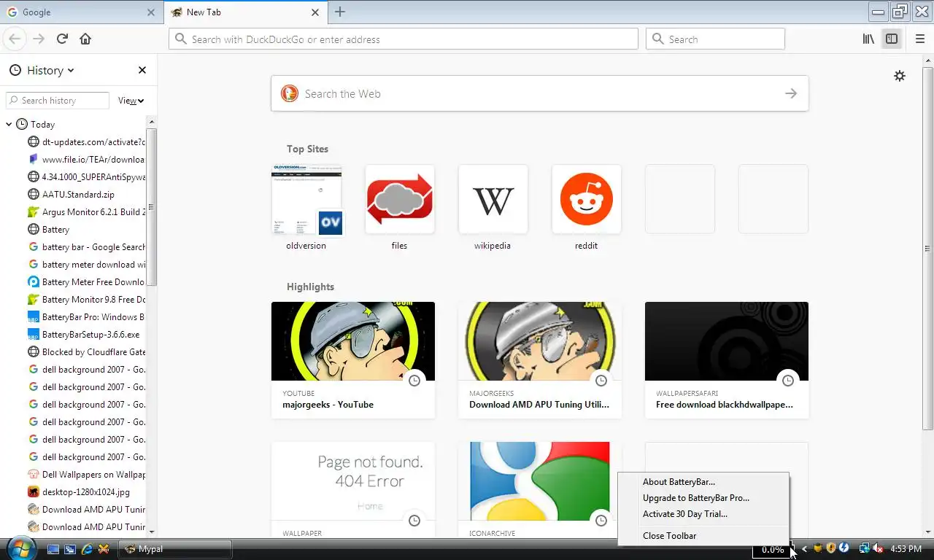
Task: Open dt-updates.com/activate history entry
Action: [86, 142]
